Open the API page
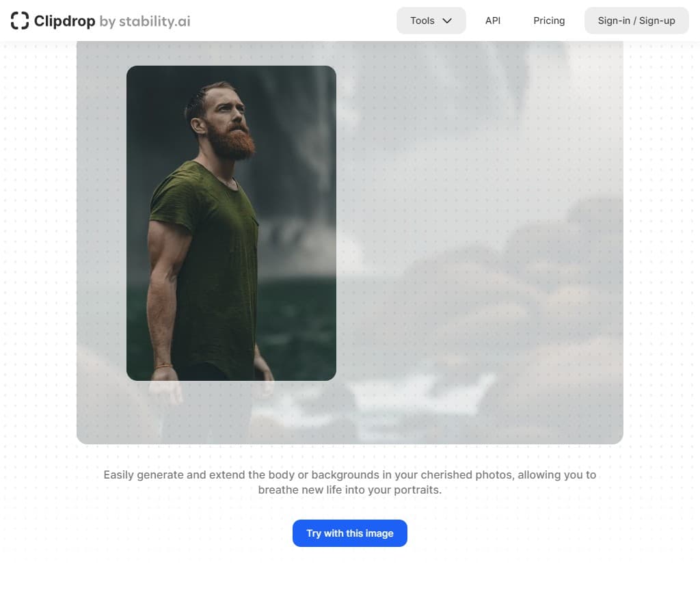 pos(492,21)
